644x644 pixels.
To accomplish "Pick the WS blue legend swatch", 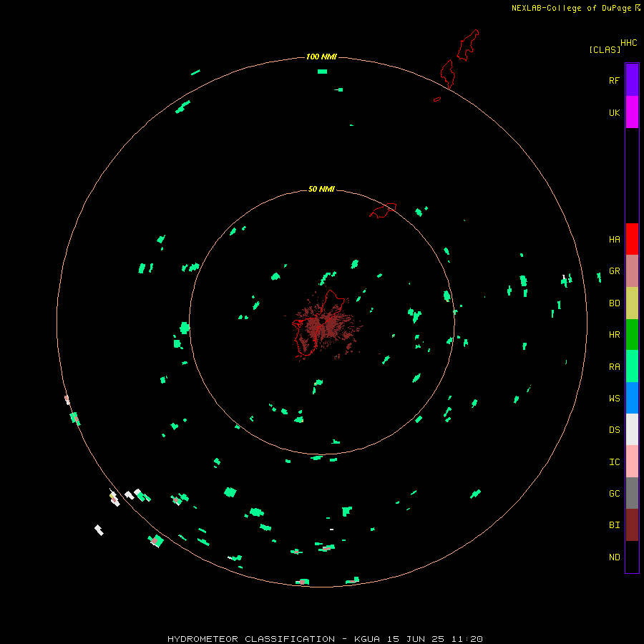I will pos(632,398).
